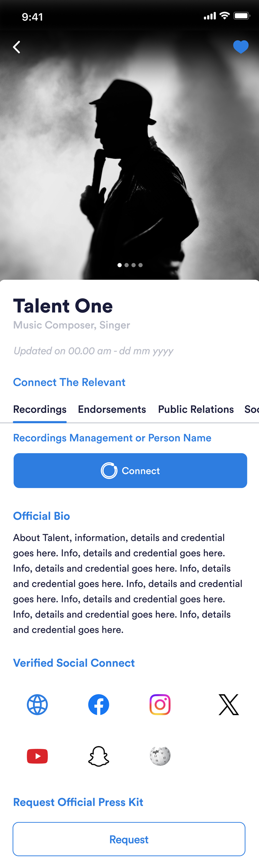Open the YouTube channel icon
The image size is (259, 868).
click(37, 756)
